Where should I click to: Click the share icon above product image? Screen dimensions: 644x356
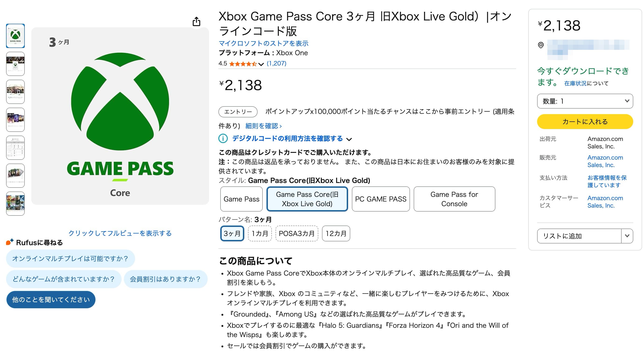(196, 21)
